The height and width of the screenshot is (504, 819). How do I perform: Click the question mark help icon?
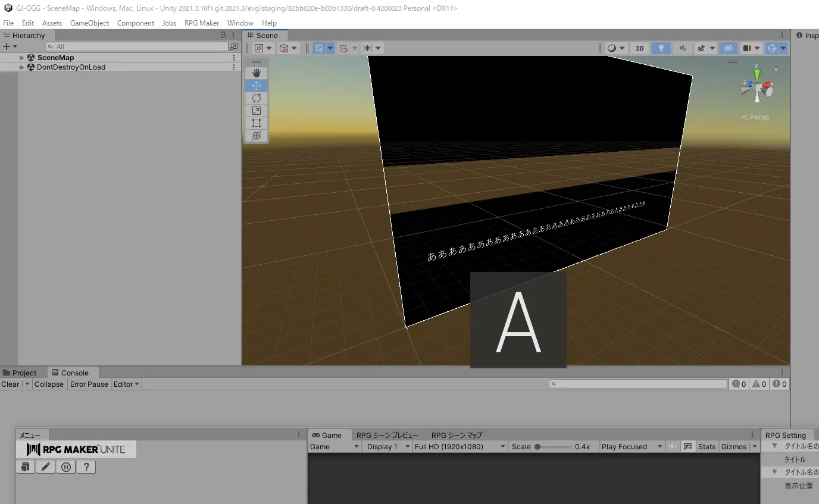tap(86, 467)
